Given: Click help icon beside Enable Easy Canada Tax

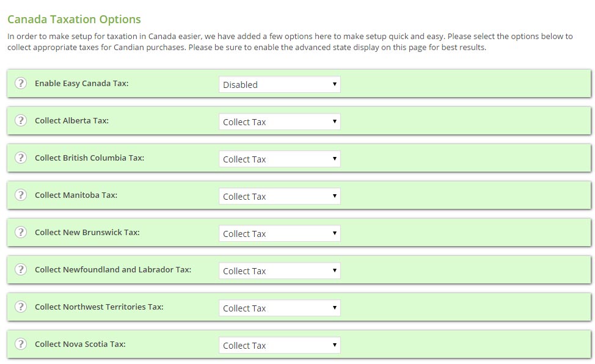Looking at the screenshot, I should pos(21,84).
